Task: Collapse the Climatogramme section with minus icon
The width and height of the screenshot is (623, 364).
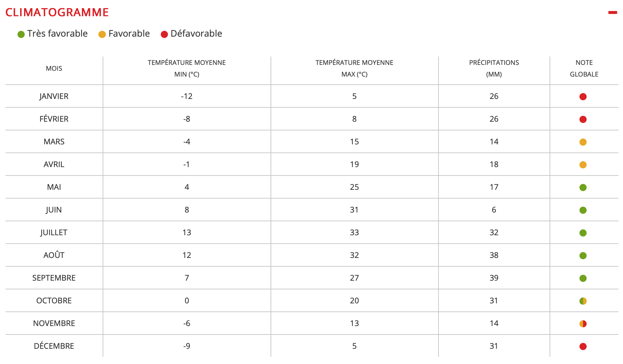Action: [x=612, y=13]
